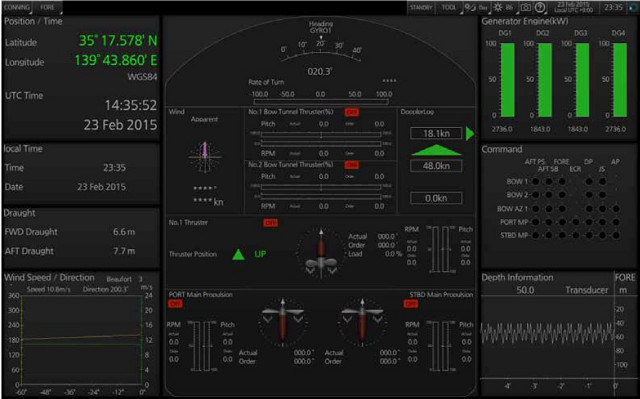Click the STBD Main Propulsion OFF indicator
The width and height of the screenshot is (640, 399).
410,304
